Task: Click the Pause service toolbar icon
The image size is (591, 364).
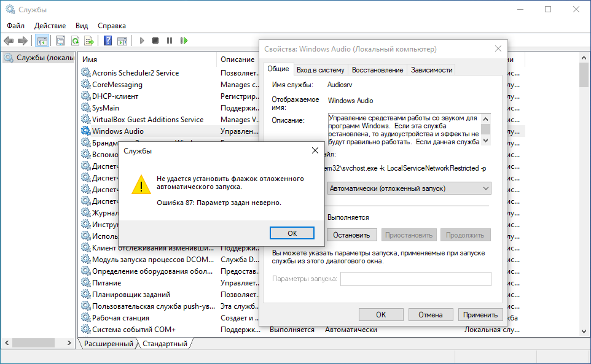Action: click(x=170, y=41)
